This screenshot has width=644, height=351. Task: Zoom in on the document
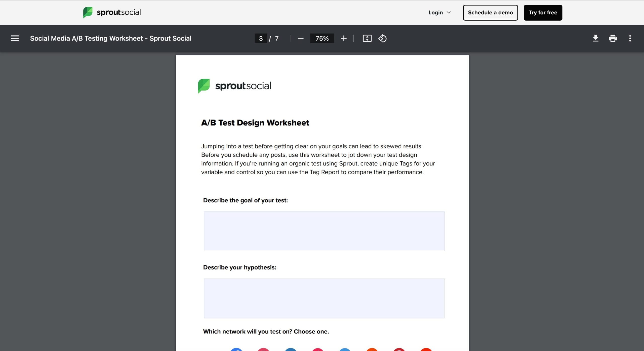point(344,38)
